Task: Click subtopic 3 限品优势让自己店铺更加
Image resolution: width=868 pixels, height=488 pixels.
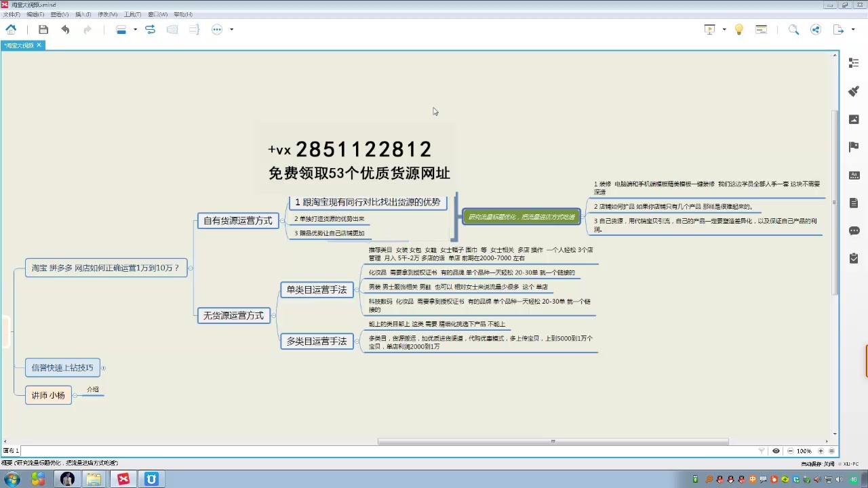Action: click(330, 233)
